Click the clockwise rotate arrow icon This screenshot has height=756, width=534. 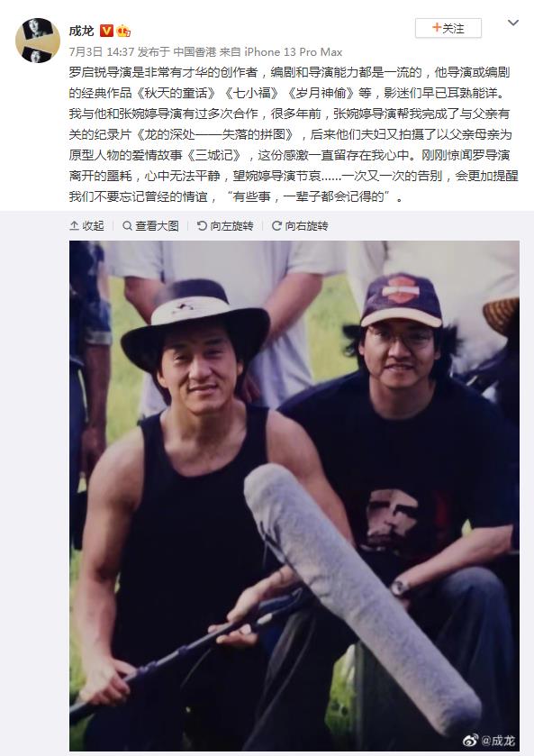276,225
